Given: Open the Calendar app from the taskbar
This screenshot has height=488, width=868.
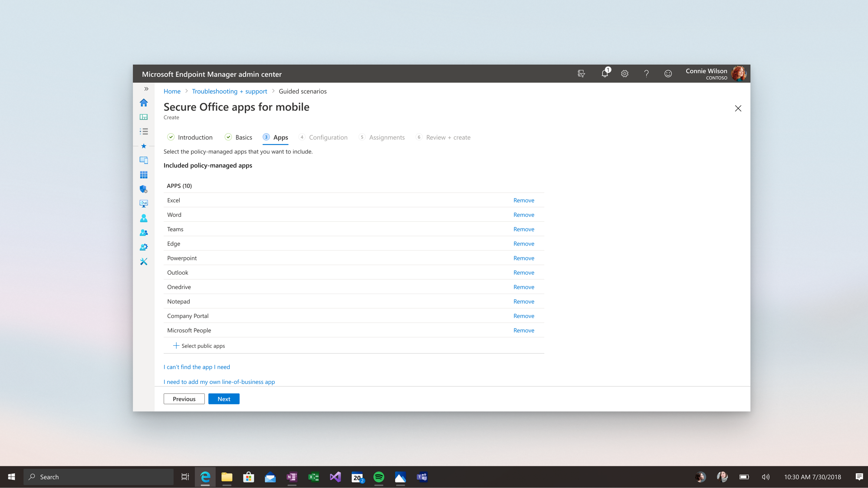Looking at the screenshot, I should point(357,477).
